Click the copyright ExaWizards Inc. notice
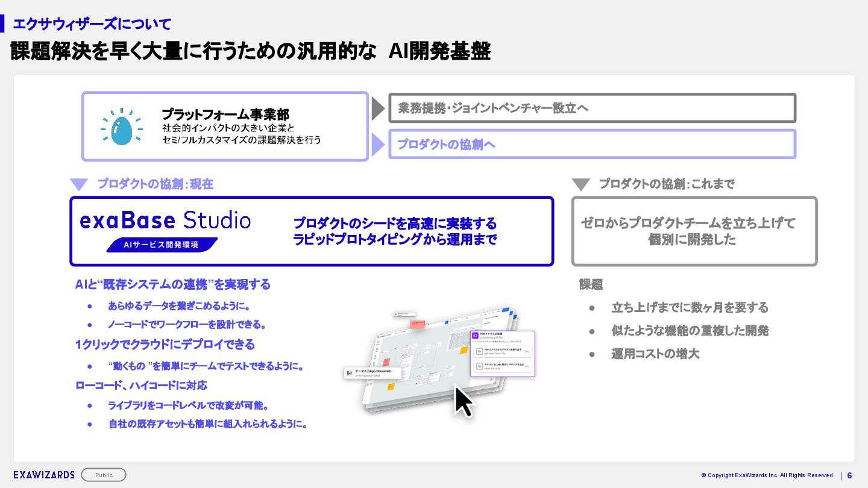The width and height of the screenshot is (868, 488). [768, 475]
